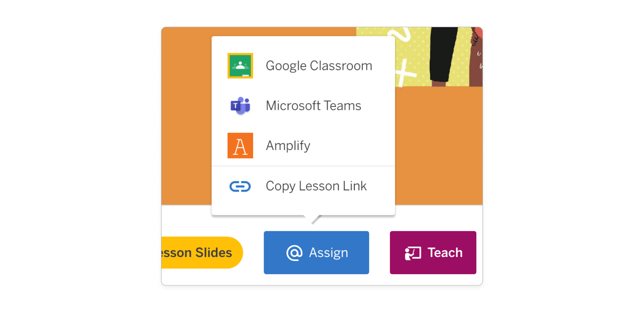Click the presenter icon on Teach button
The image size is (644, 313).
(413, 253)
